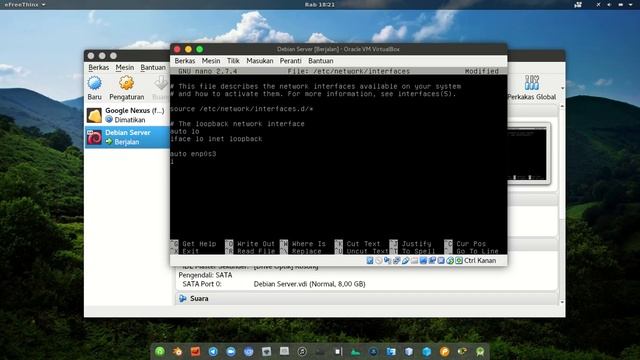Screen dimensions: 640x360
Task: Launch Blender from the dock
Action: 178,351
